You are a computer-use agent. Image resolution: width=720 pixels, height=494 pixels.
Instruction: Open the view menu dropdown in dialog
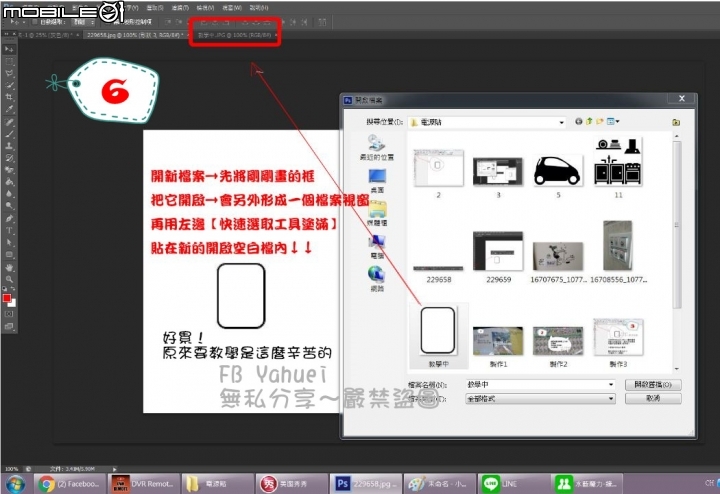613,122
